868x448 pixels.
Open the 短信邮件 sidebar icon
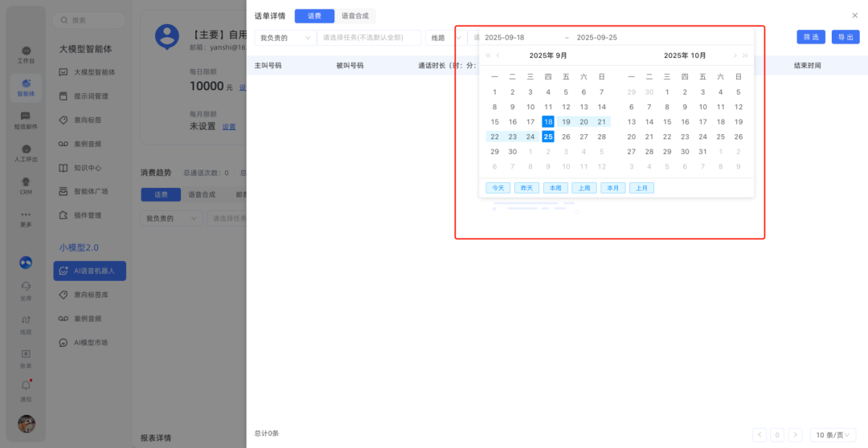tap(27, 120)
